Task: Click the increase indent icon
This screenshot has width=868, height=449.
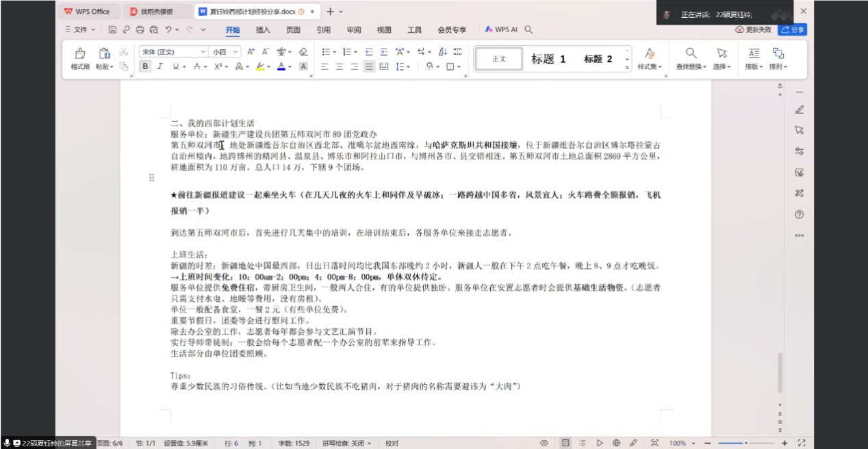Action: (383, 52)
